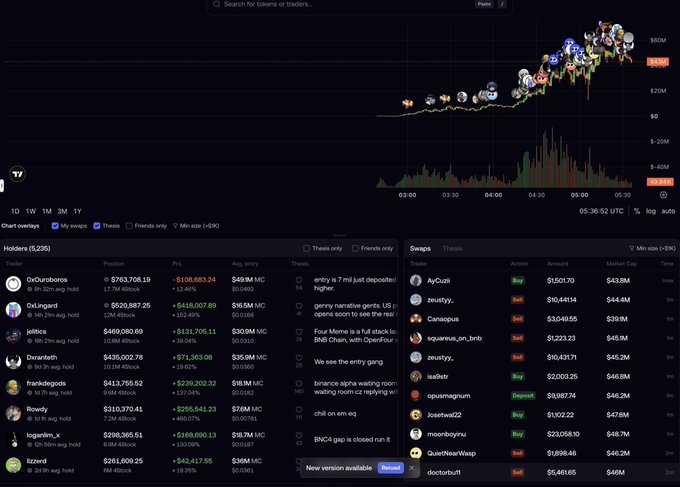The image size is (680, 487).
Task: Open 0xOuroboros avatar
Action: pyautogui.click(x=13, y=284)
